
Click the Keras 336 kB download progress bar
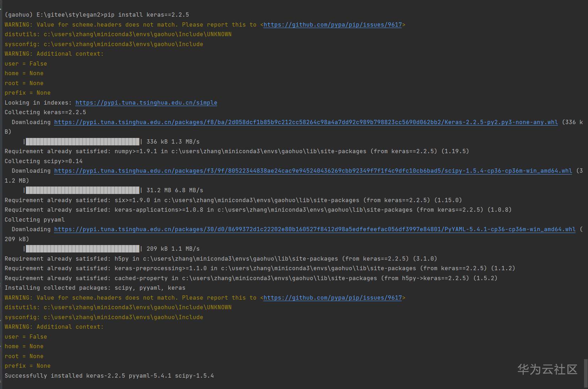(83, 142)
